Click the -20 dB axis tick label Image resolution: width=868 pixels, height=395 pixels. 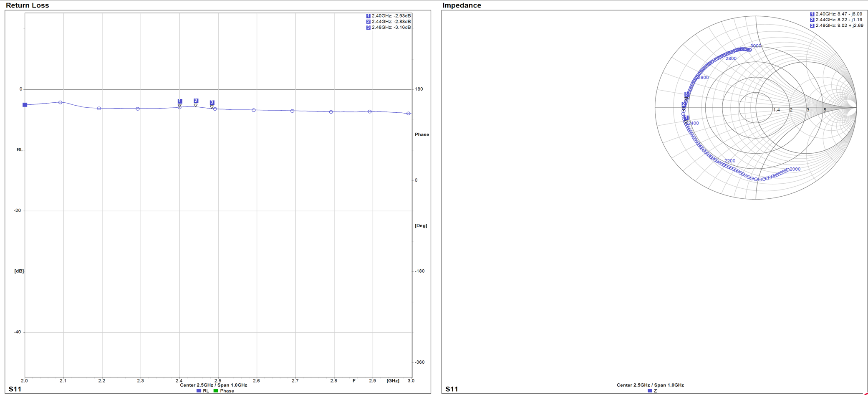(17, 210)
